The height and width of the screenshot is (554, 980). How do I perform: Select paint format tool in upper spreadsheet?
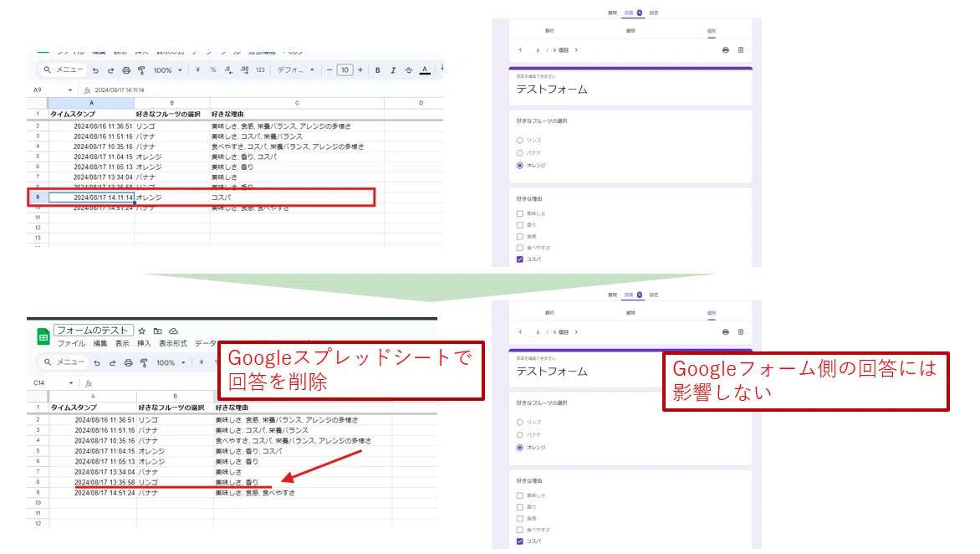coord(141,70)
